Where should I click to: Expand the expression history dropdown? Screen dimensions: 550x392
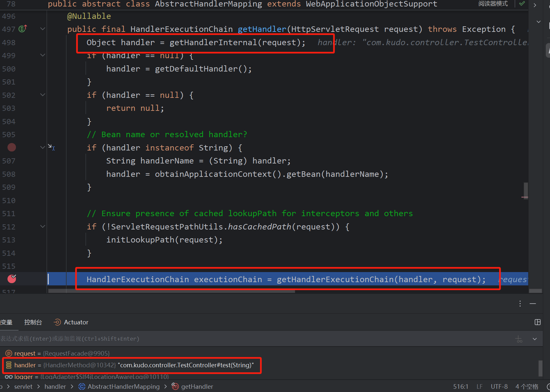pyautogui.click(x=535, y=339)
